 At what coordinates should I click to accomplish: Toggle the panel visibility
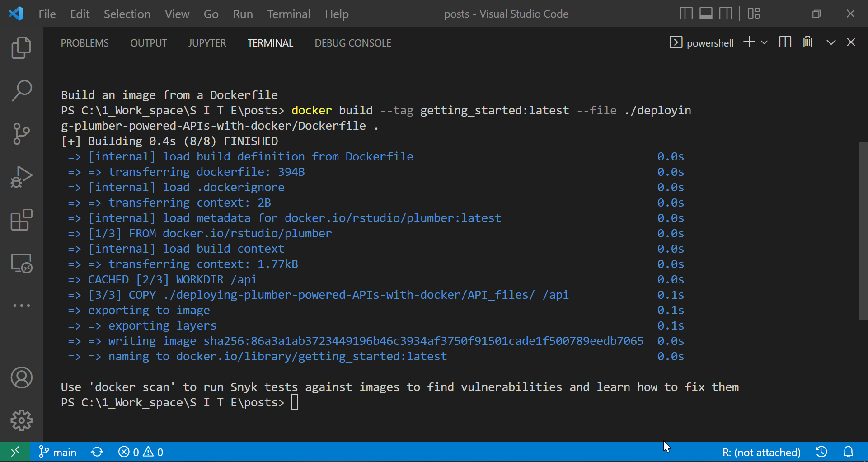(705, 14)
